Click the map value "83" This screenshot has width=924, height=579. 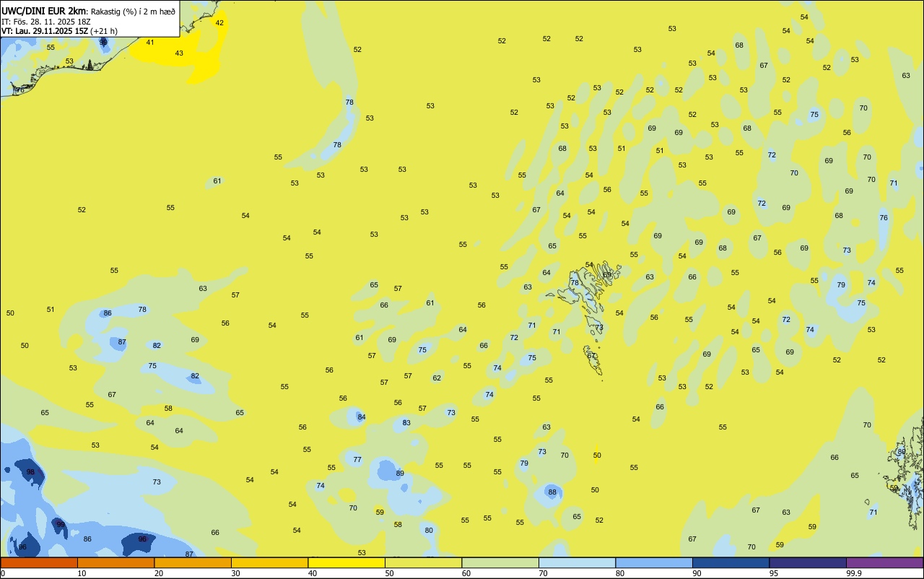tap(406, 422)
